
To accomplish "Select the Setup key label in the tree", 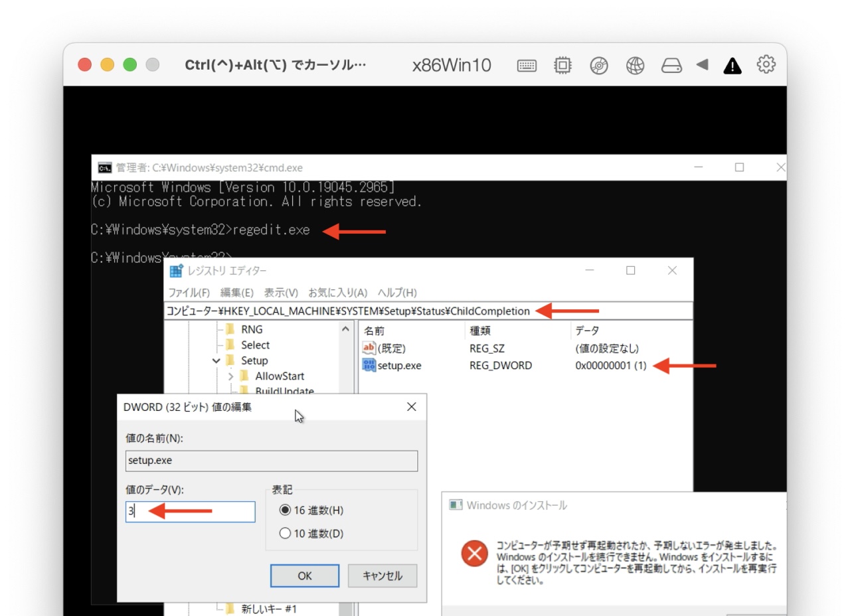I will 254,360.
